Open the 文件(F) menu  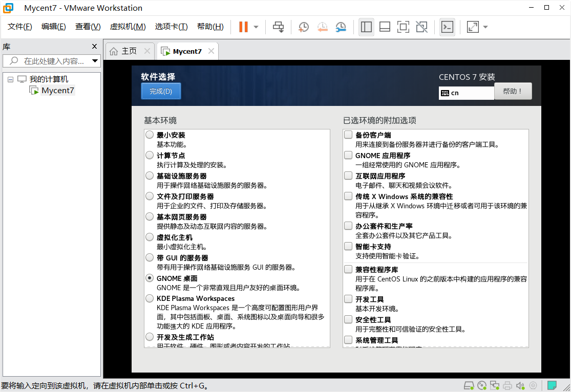[19, 27]
